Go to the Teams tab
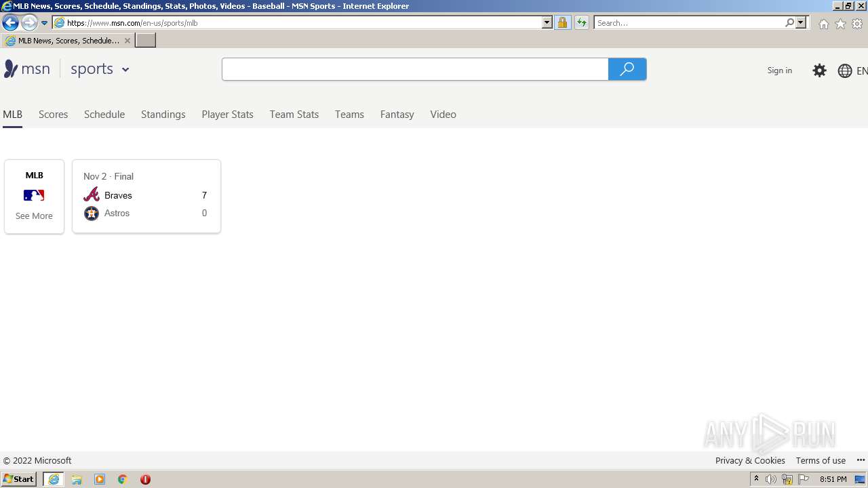Image resolution: width=868 pixels, height=488 pixels. pyautogui.click(x=349, y=115)
